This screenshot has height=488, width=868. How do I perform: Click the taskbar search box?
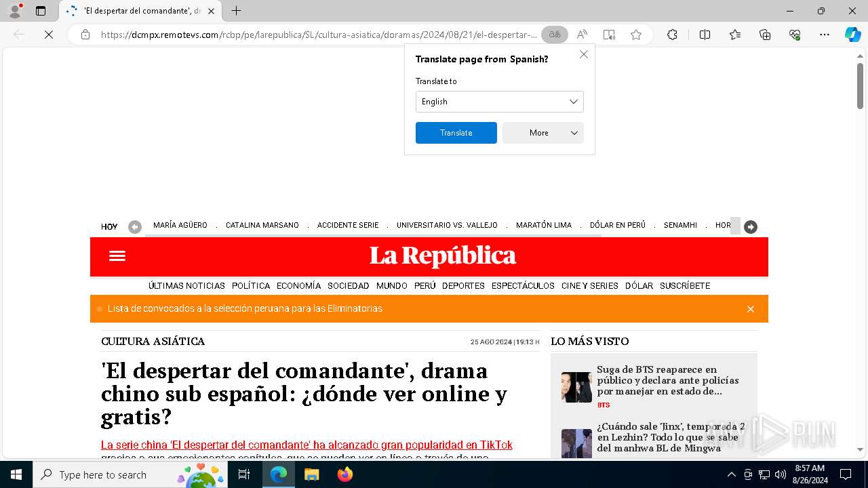(130, 474)
